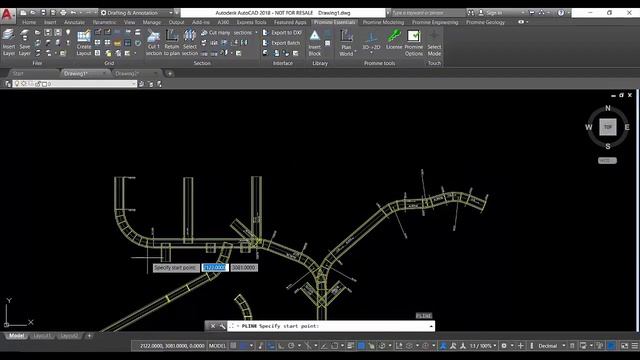Click the Help question mark icon
640x360 pixels.
click(561, 13)
